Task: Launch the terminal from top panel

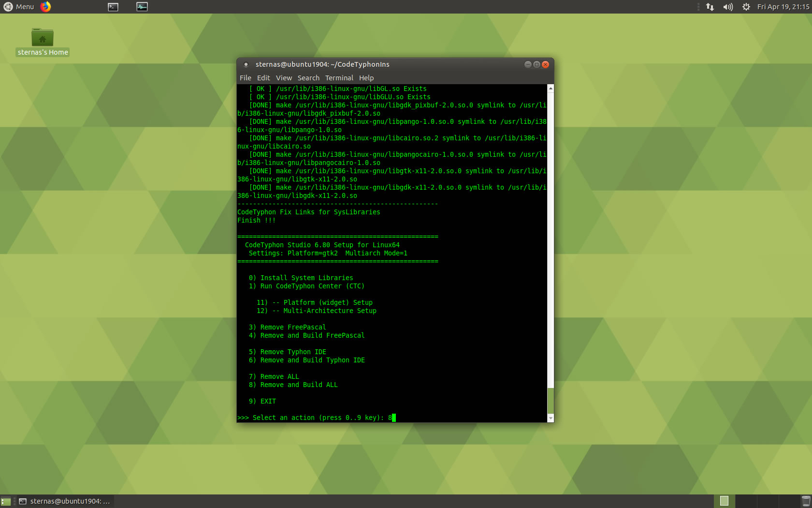Action: click(113, 7)
